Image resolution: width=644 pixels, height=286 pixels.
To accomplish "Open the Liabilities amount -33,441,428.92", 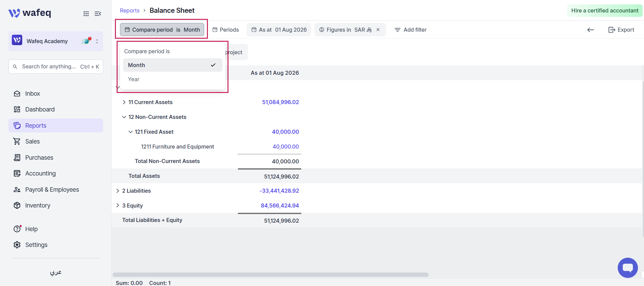I will 279,191.
